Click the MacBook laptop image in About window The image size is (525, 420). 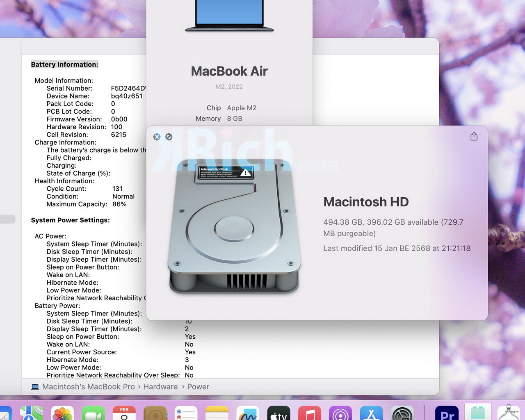[x=229, y=16]
